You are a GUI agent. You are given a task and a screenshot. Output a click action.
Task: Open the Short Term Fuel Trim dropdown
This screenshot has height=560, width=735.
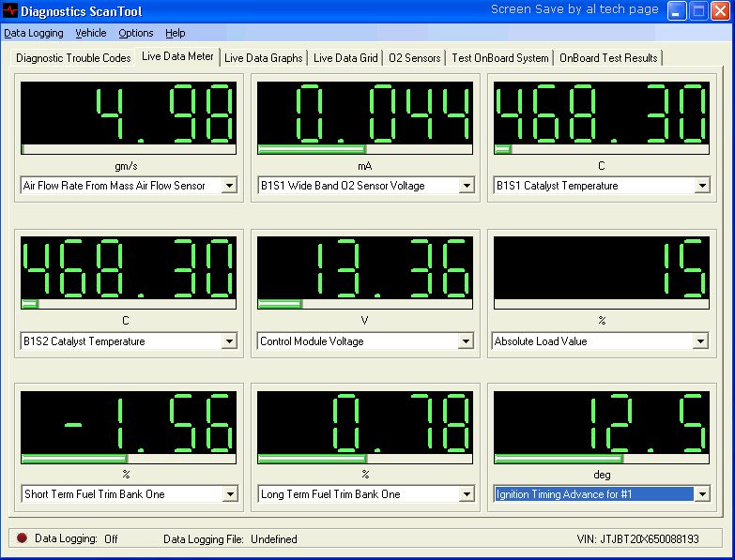click(229, 494)
